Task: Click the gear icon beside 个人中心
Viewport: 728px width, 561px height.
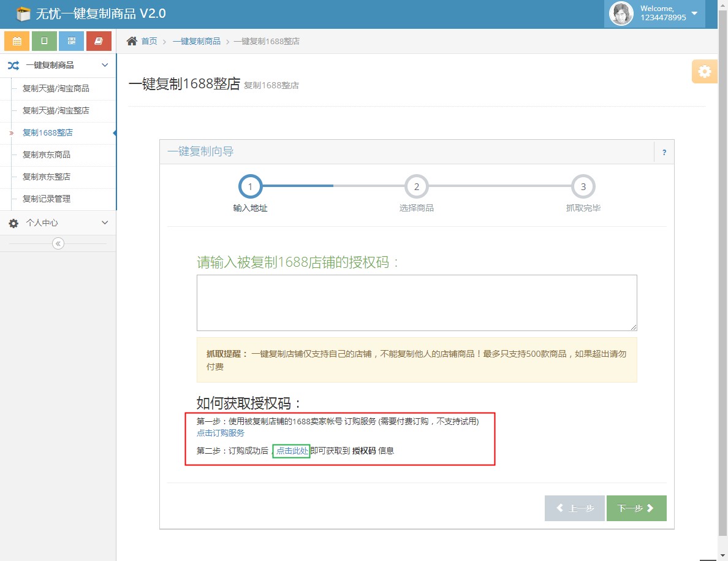Action: pyautogui.click(x=13, y=223)
